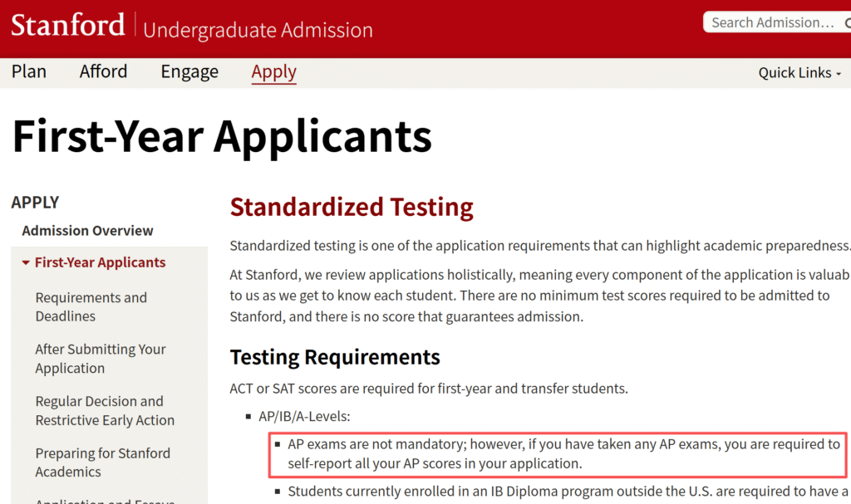This screenshot has width=851, height=504.
Task: Click the highlighted AP exams bullet text
Action: tap(563, 453)
